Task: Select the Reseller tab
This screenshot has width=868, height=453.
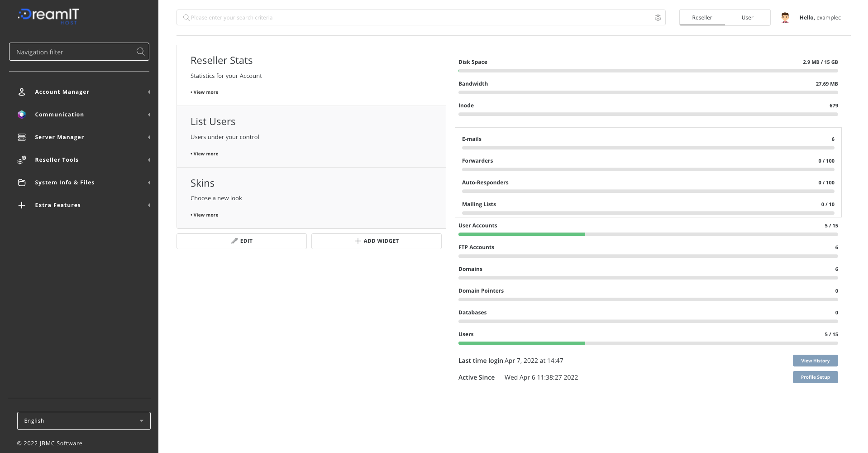Action: click(701, 17)
